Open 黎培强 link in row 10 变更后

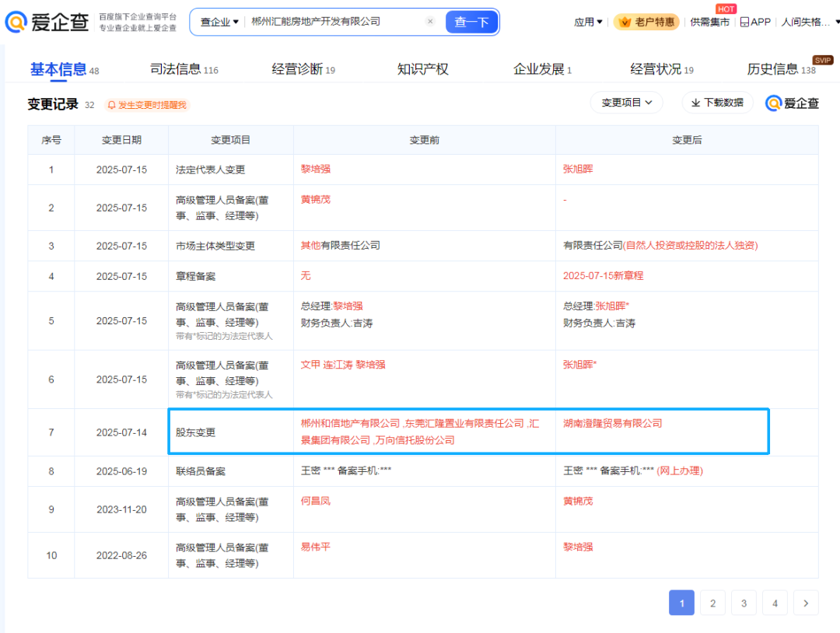[x=577, y=547]
